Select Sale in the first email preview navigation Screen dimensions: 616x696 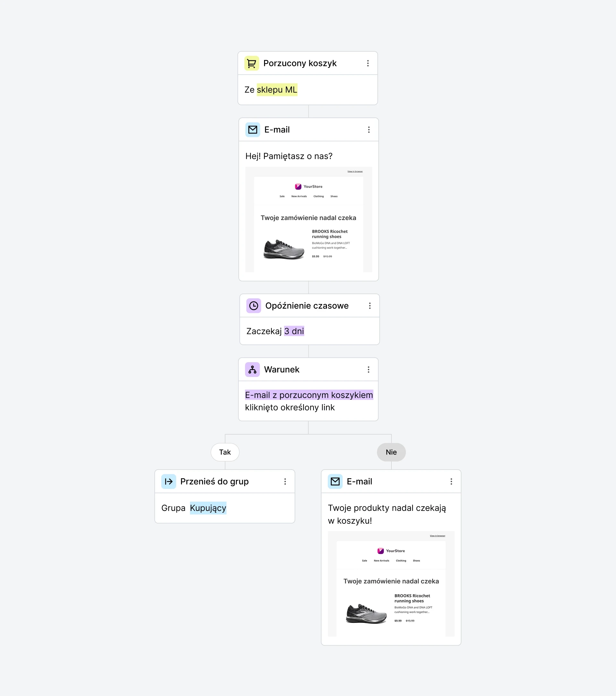282,196
